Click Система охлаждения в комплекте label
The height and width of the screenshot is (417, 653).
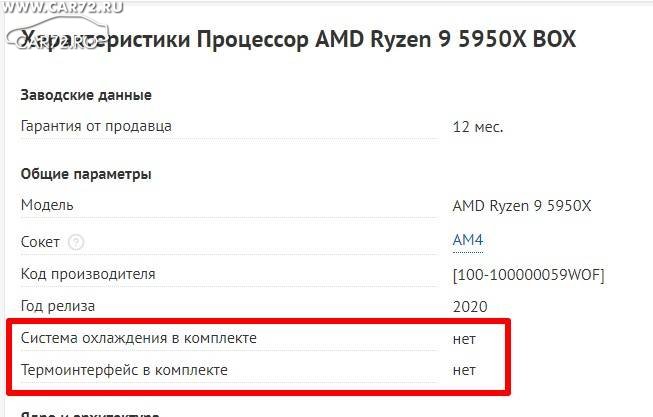point(139,338)
